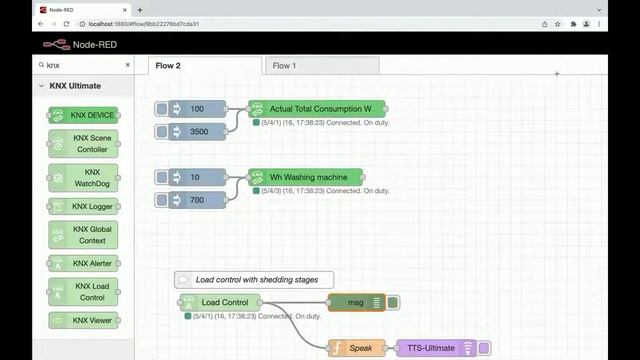Select the 100 inject node

point(197,109)
